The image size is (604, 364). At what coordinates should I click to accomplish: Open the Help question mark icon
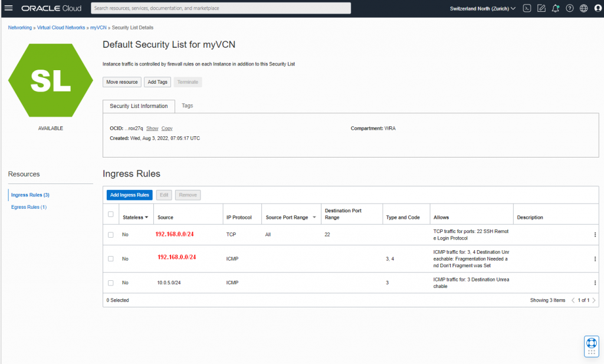pyautogui.click(x=570, y=8)
